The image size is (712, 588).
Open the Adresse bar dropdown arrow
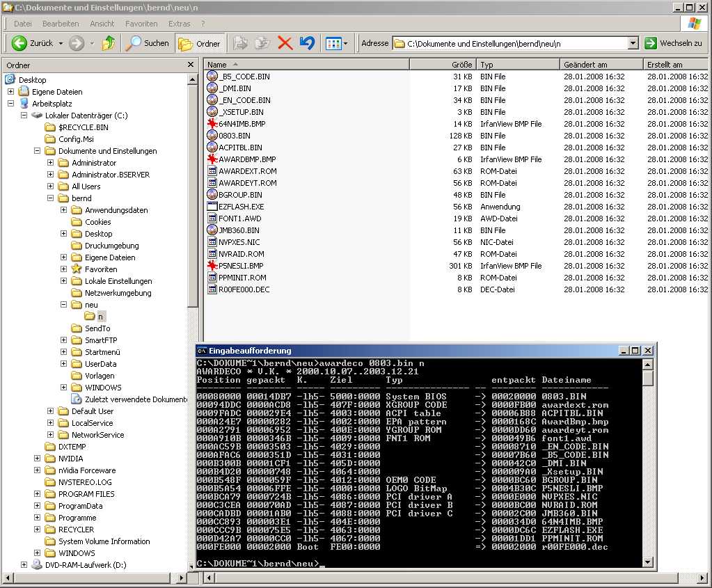(633, 43)
